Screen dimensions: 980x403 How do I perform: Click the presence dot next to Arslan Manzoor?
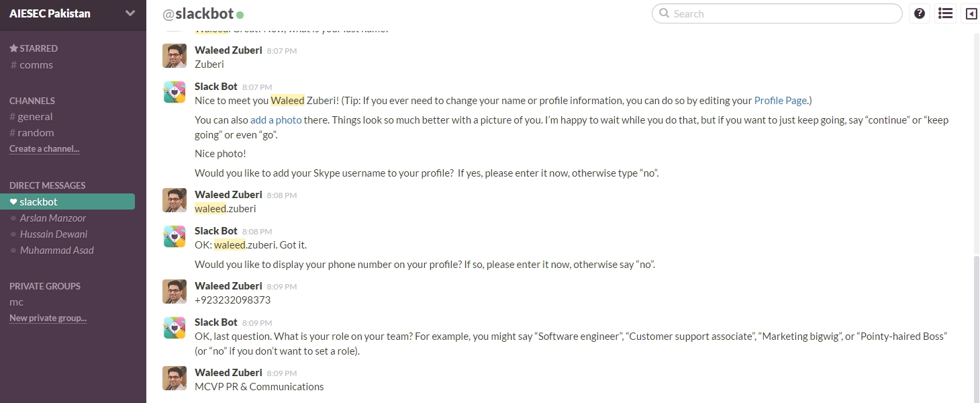(13, 218)
